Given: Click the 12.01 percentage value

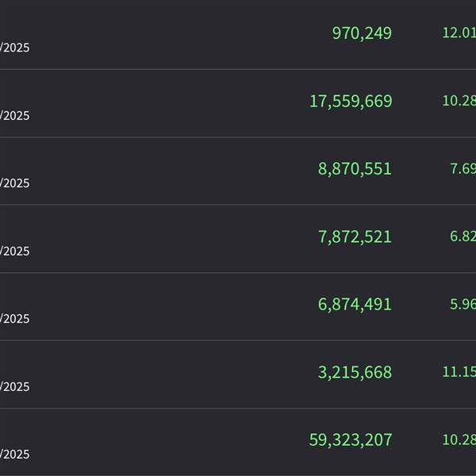Looking at the screenshot, I should pyautogui.click(x=459, y=33).
